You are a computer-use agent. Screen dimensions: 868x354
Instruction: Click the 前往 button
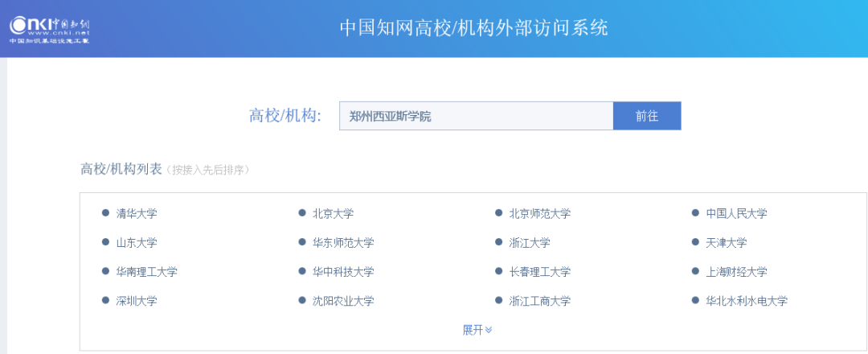click(647, 116)
